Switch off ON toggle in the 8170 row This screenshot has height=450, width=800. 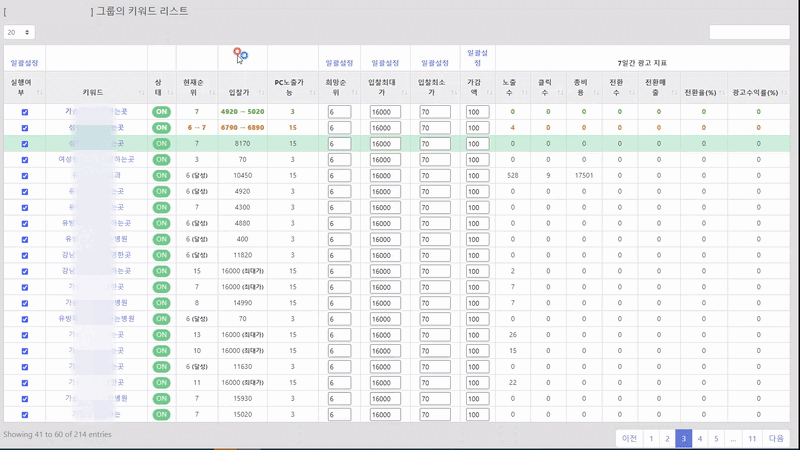tap(161, 144)
